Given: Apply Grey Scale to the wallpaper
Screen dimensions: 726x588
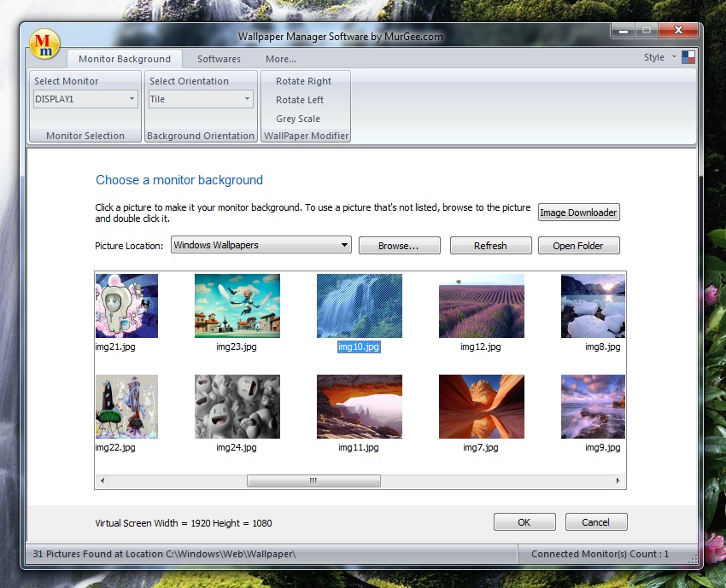Looking at the screenshot, I should point(297,119).
